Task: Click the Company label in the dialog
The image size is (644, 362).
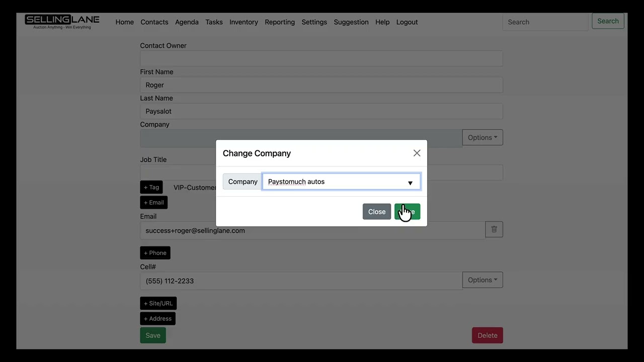Action: point(243,182)
